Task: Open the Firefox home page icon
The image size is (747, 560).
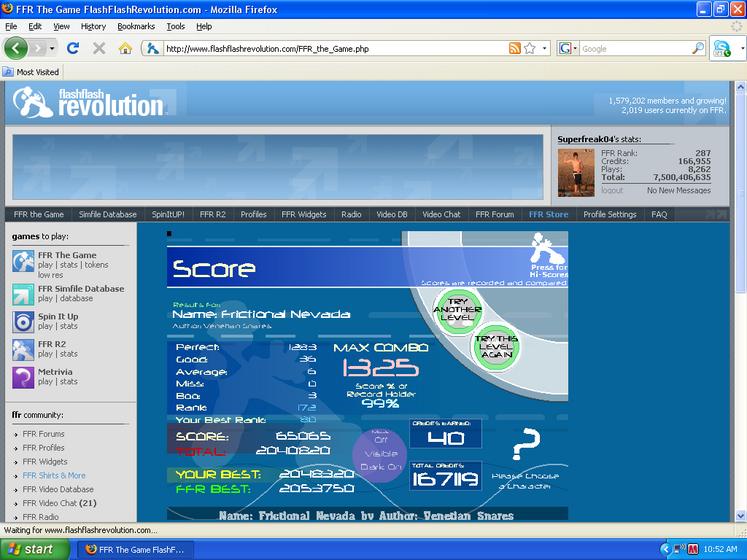Action: point(125,48)
